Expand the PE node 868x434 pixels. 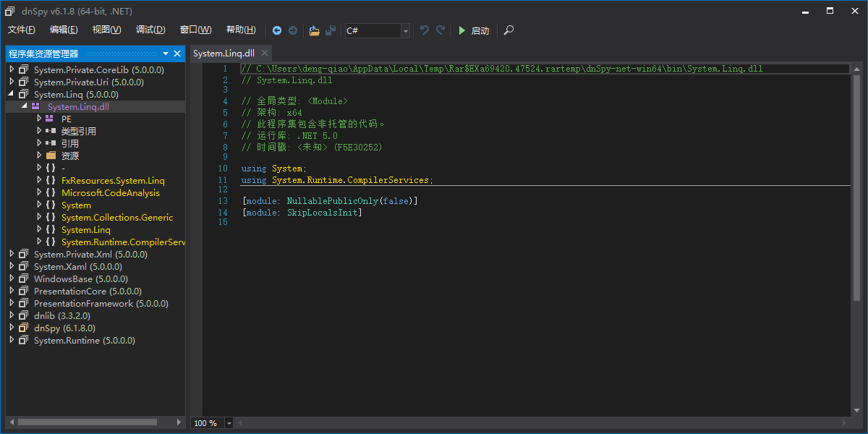pos(39,119)
